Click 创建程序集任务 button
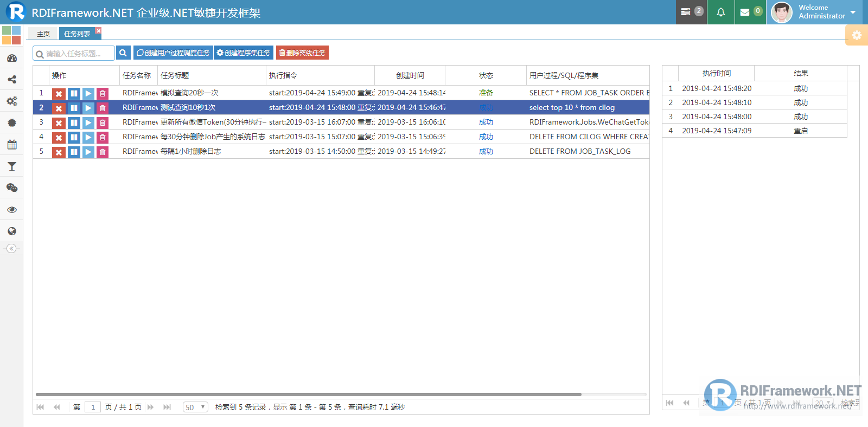Screen dimensions: 868x427 (243, 53)
